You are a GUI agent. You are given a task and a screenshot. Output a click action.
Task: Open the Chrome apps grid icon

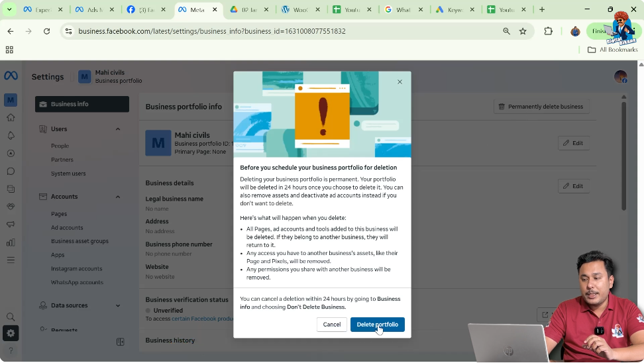click(9, 50)
